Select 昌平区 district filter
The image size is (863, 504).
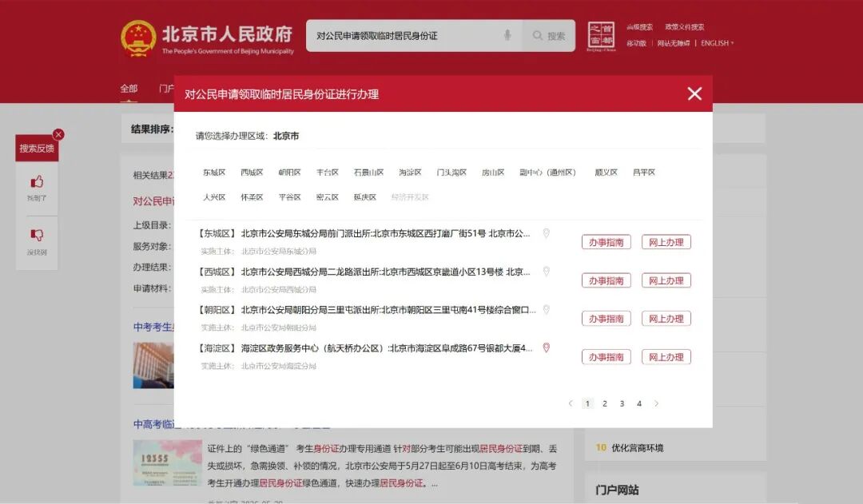point(644,173)
